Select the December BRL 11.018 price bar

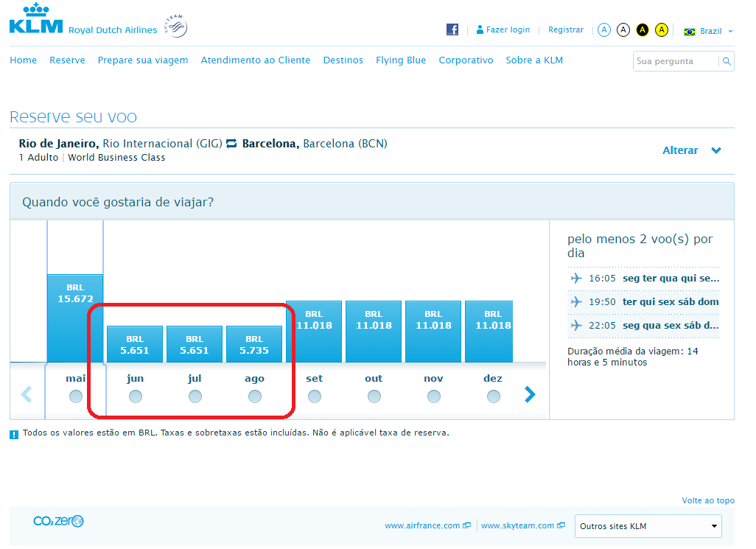coord(489,332)
